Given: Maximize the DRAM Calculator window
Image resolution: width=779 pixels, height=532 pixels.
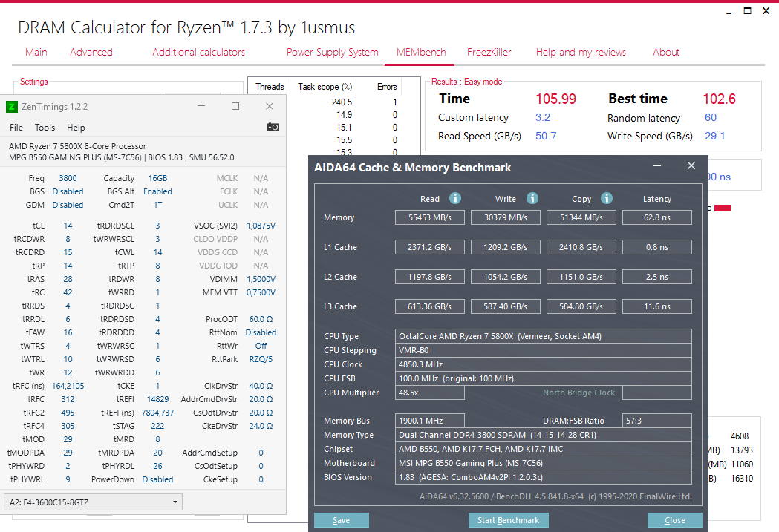Looking at the screenshot, I should tap(747, 11).
